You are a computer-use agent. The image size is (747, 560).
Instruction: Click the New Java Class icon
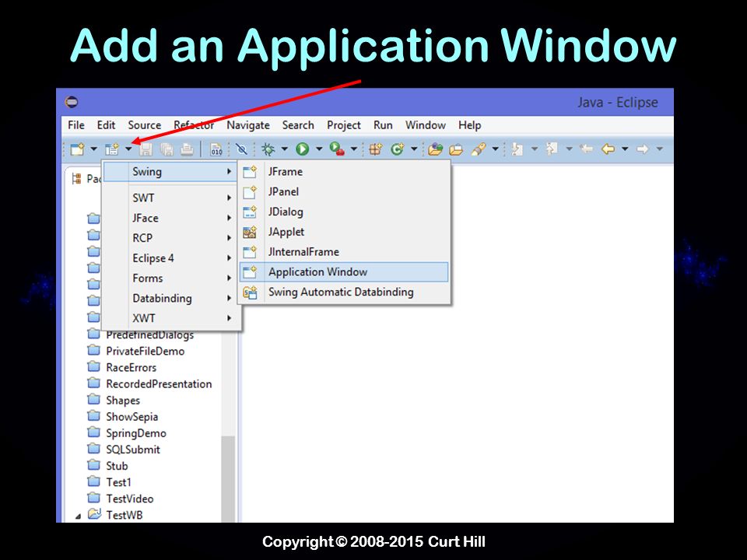pos(397,149)
